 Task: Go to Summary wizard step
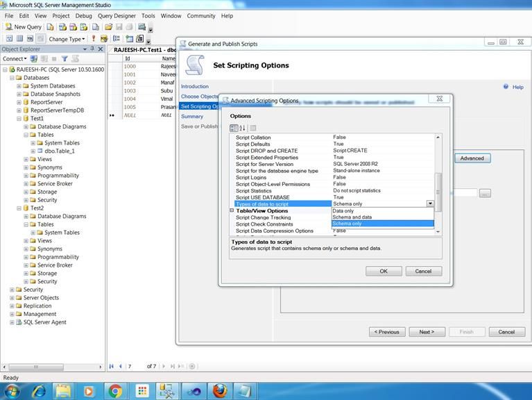tap(192, 116)
